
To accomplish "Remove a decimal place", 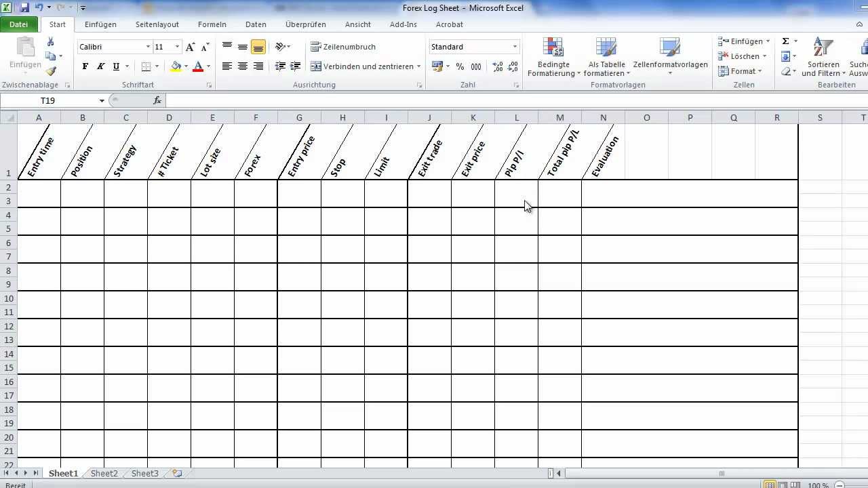I will (x=513, y=66).
